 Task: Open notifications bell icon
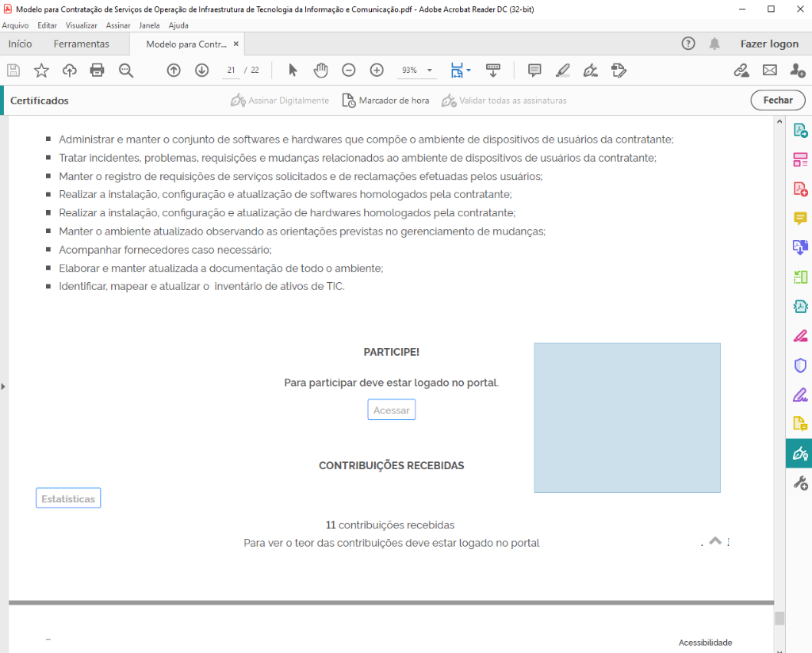[x=714, y=44]
